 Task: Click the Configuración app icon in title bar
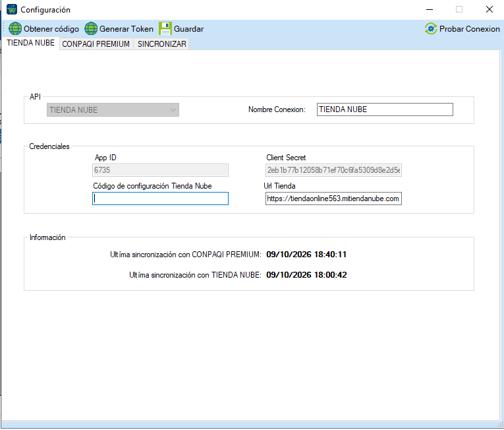tap(12, 10)
